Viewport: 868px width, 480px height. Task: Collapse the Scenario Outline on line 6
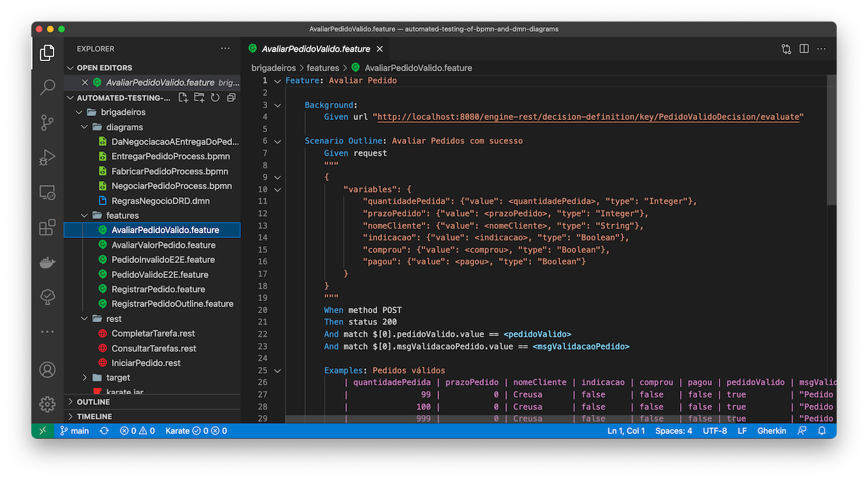click(x=277, y=141)
